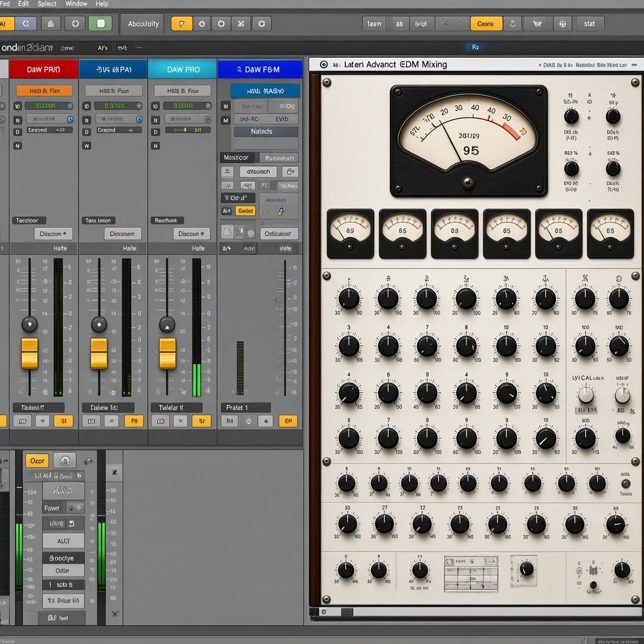Click the green square stop button

coord(100,23)
